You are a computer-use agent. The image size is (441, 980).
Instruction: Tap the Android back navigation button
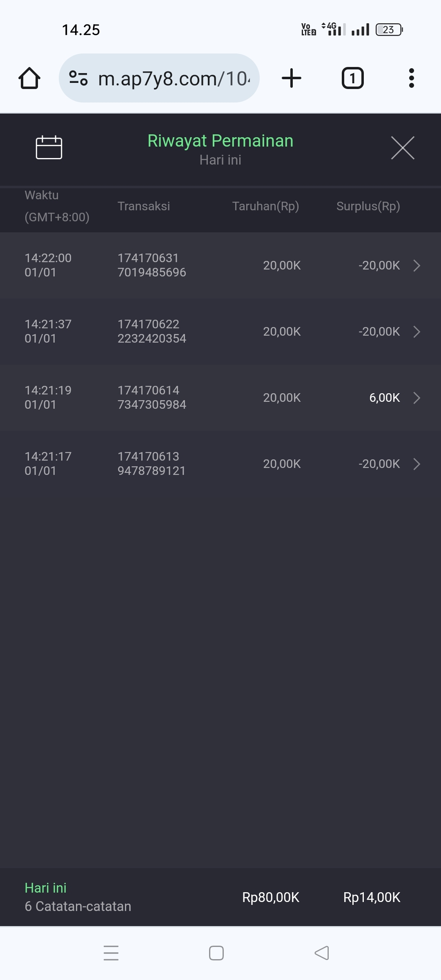pos(322,953)
